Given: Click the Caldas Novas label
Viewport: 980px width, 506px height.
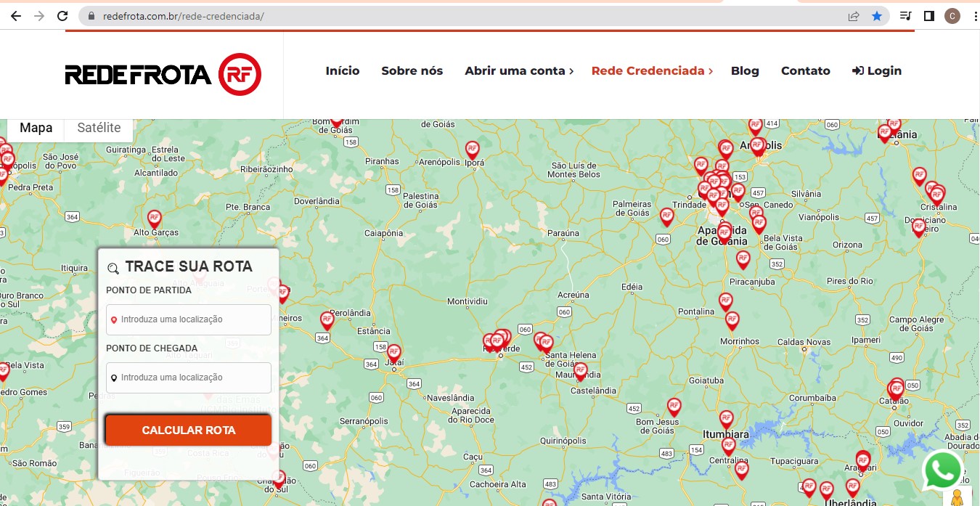Looking at the screenshot, I should click(804, 342).
